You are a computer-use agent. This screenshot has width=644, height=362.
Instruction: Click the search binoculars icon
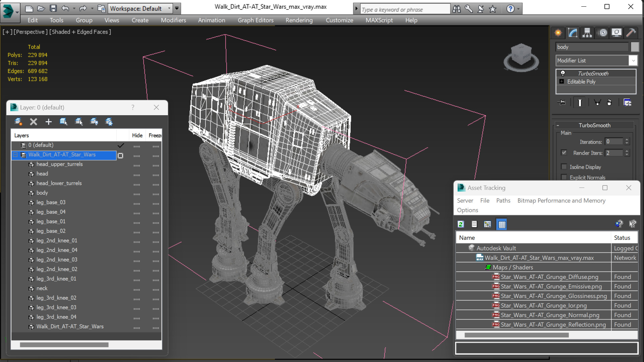pos(457,9)
